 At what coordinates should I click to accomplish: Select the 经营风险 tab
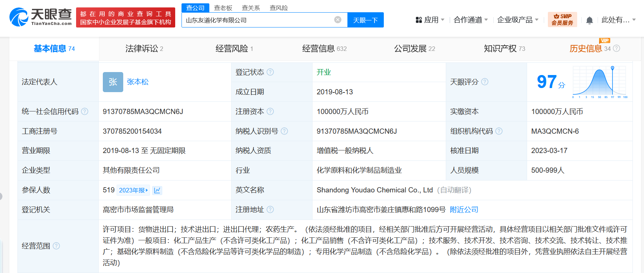pyautogui.click(x=234, y=49)
